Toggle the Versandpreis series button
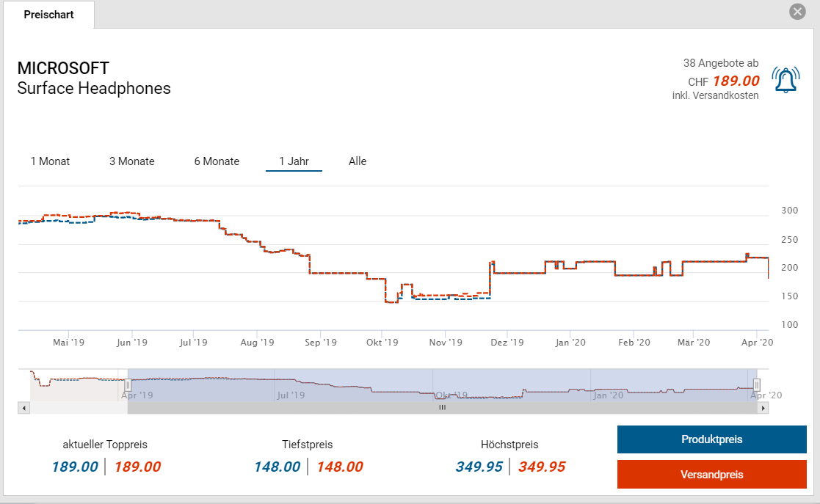This screenshot has width=820, height=504. 712,475
